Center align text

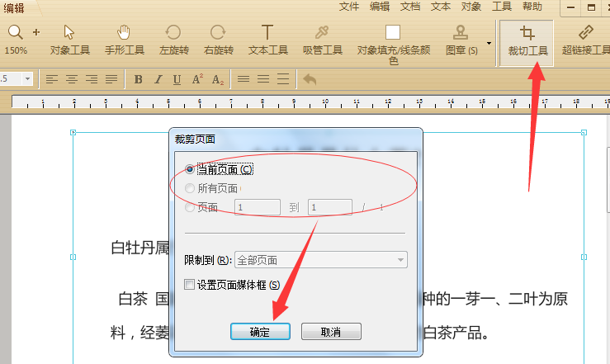pos(72,79)
